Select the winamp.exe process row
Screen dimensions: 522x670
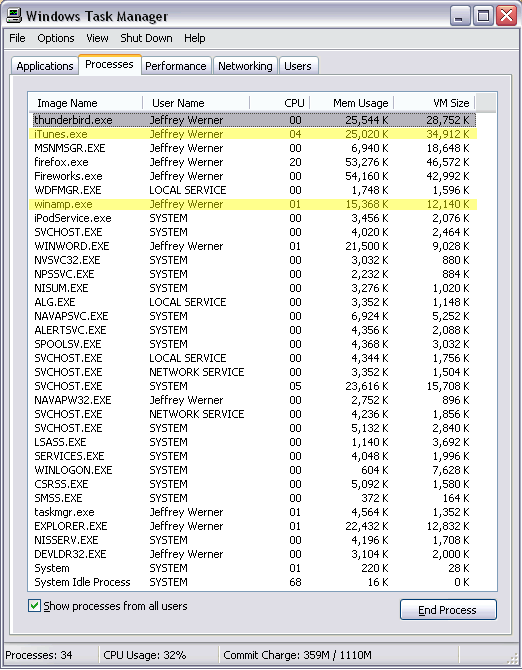[x=255, y=204]
